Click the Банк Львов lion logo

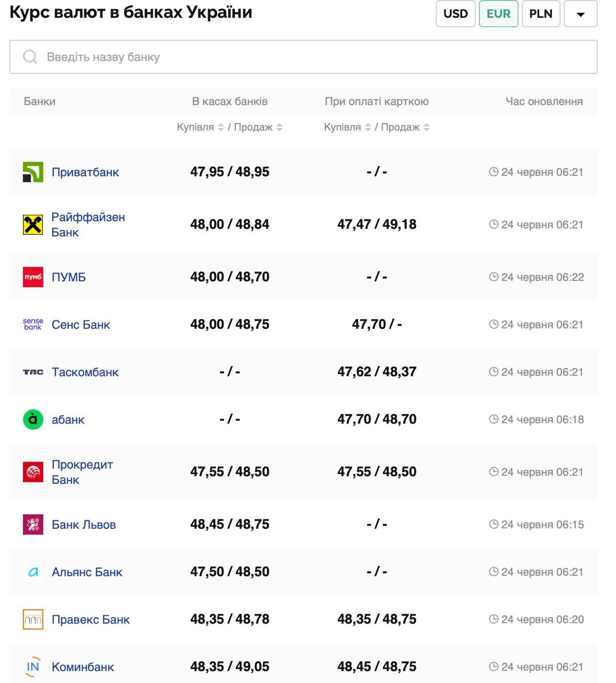pos(33,525)
